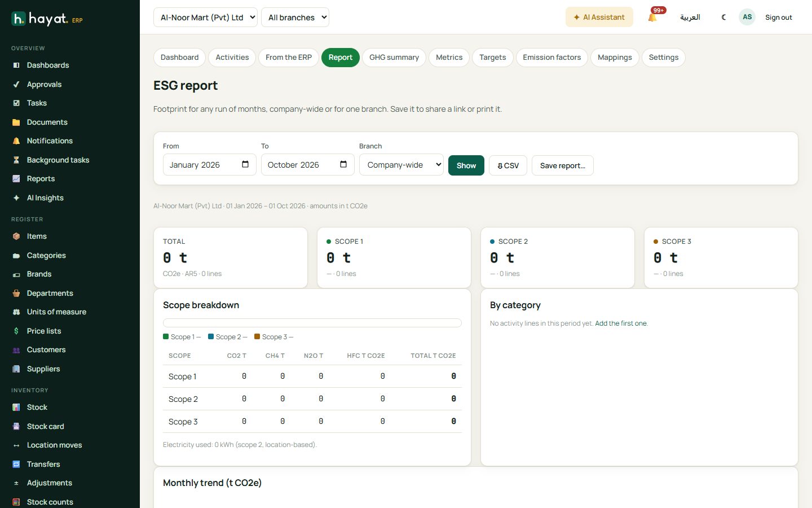
Task: Toggle dark mode moon icon
Action: tap(723, 17)
